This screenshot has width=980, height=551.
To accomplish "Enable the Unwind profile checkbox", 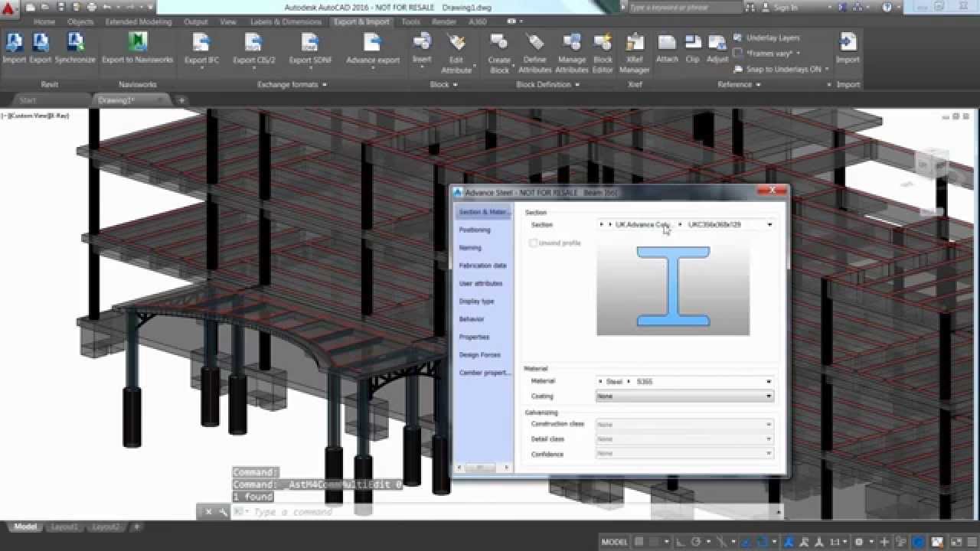I will pos(534,243).
